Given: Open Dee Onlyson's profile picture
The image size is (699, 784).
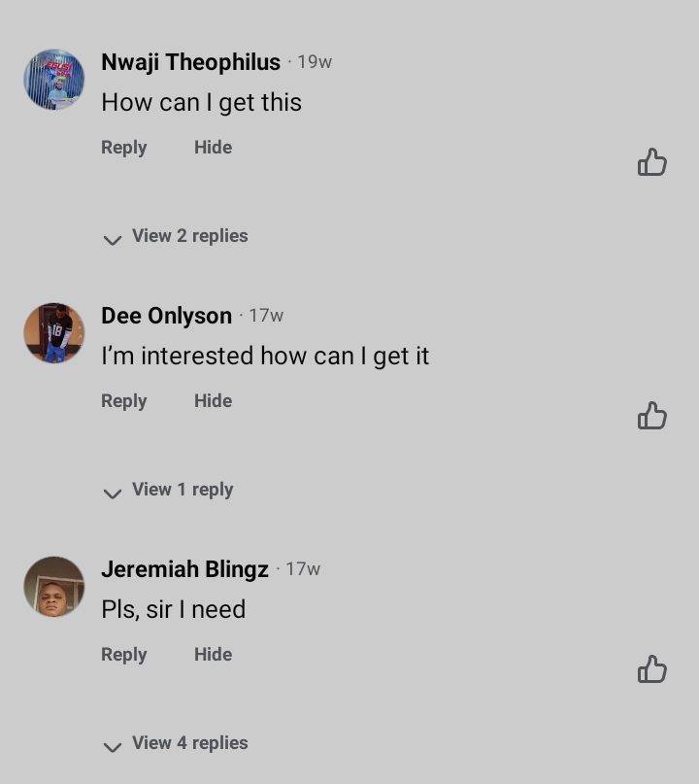Looking at the screenshot, I should (x=54, y=333).
